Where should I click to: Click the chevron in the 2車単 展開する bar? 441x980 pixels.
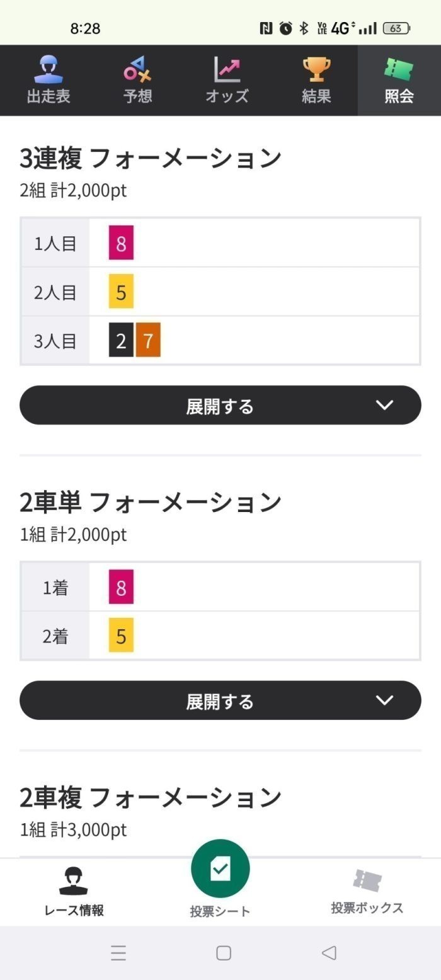point(384,700)
